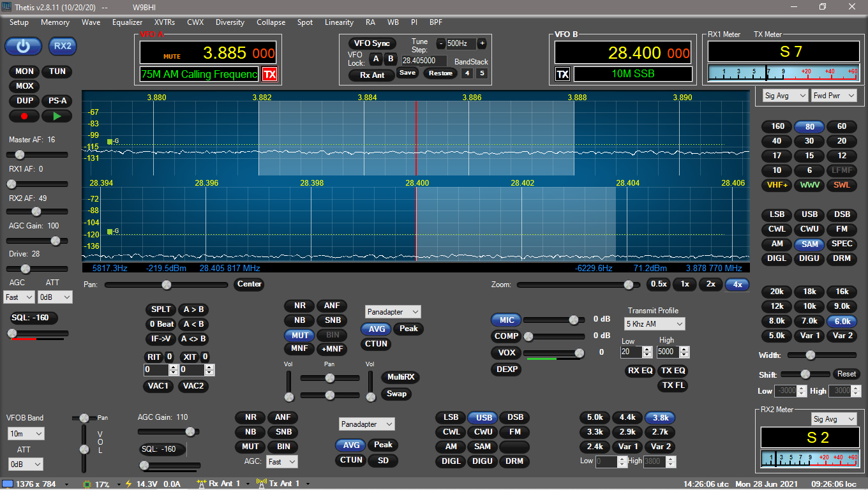Expand the dropdown arrow after Tx Ant 1
Viewport: 868px width, 490px height.
coord(306,484)
